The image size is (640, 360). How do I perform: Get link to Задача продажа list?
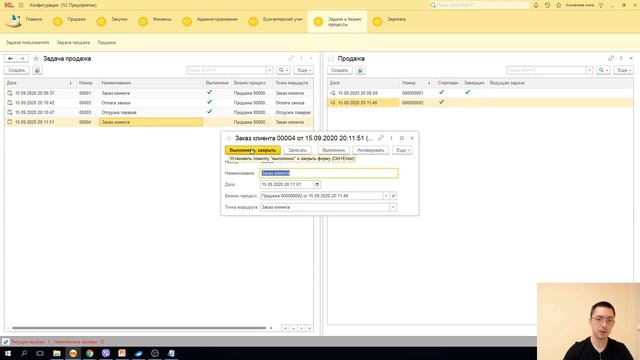coord(291,58)
